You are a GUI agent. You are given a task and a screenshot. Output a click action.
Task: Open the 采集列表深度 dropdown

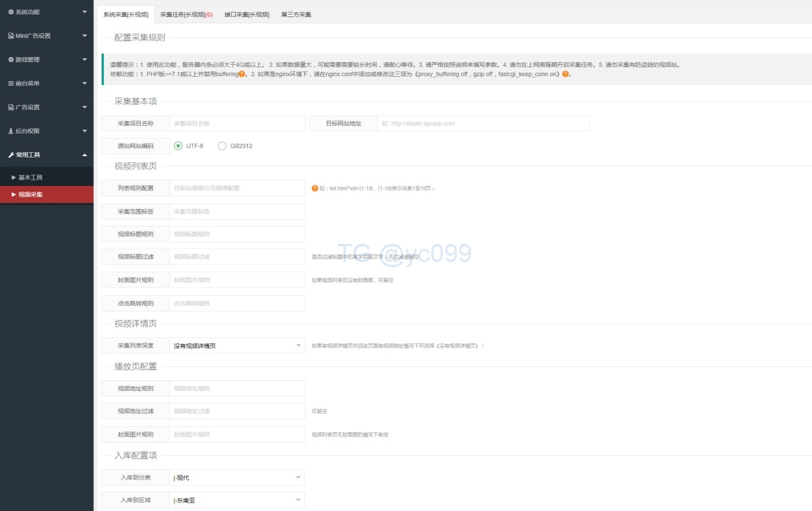(x=237, y=346)
